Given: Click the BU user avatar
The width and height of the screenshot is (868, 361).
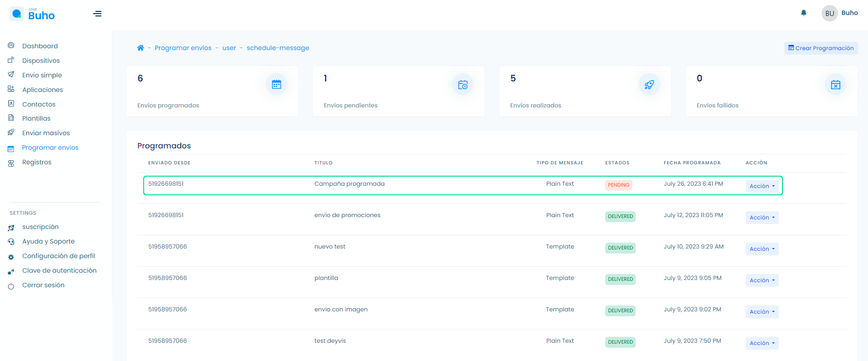Looking at the screenshot, I should pos(829,13).
